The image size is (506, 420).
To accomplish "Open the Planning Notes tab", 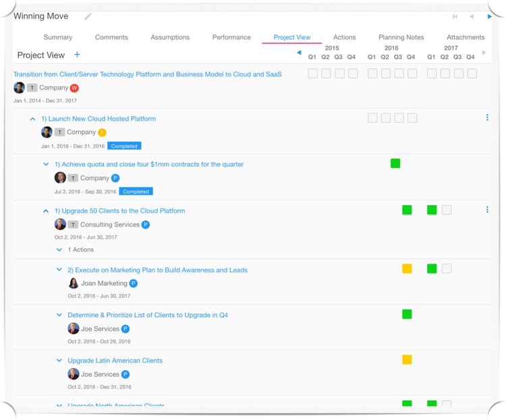I will coord(401,37).
